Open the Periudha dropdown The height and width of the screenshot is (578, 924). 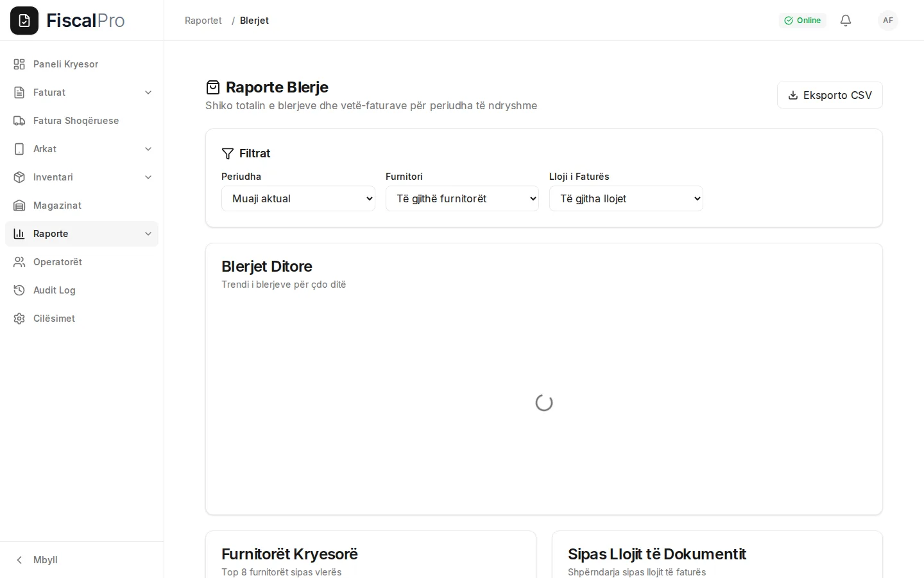tap(298, 198)
